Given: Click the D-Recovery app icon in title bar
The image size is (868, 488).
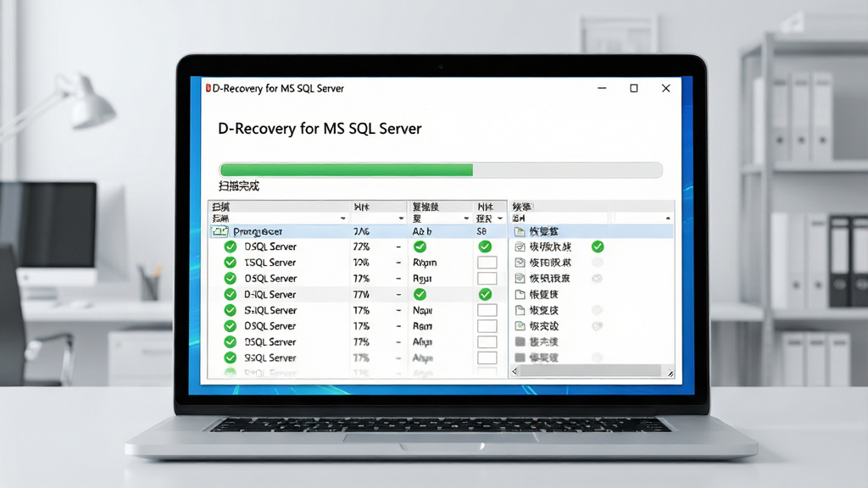Looking at the screenshot, I should 209,88.
